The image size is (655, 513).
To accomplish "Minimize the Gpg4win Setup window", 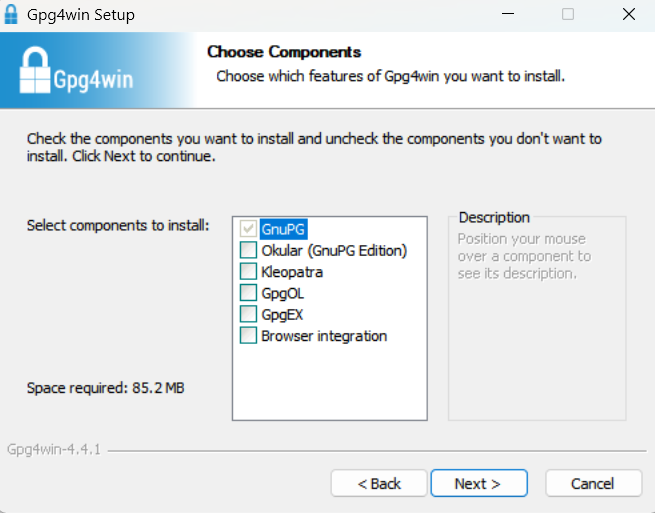I will click(508, 14).
